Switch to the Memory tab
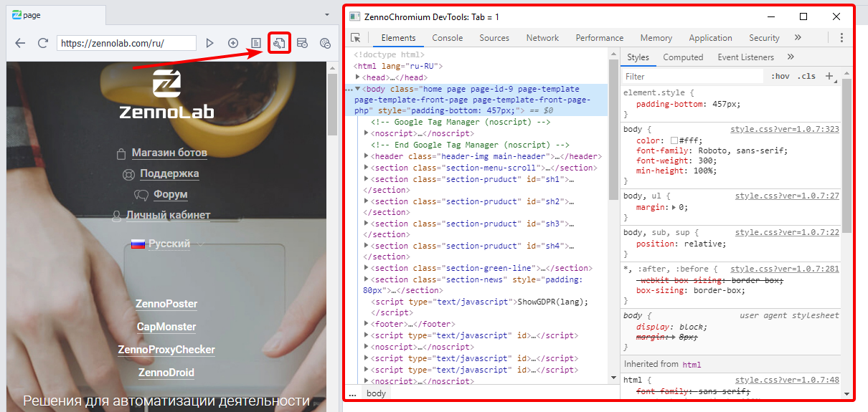Screen dimensions: 868x412 click(x=656, y=38)
